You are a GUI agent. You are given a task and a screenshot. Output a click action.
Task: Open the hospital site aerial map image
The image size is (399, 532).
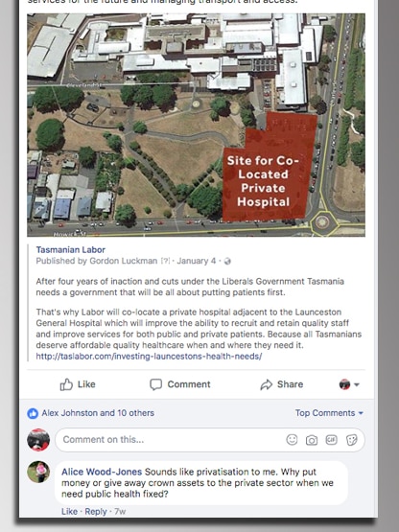coord(196,125)
